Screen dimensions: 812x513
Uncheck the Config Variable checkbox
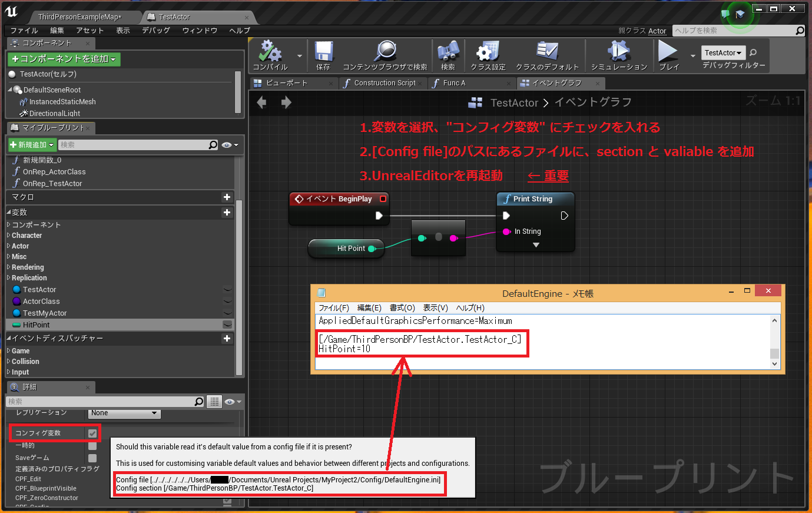click(x=92, y=433)
